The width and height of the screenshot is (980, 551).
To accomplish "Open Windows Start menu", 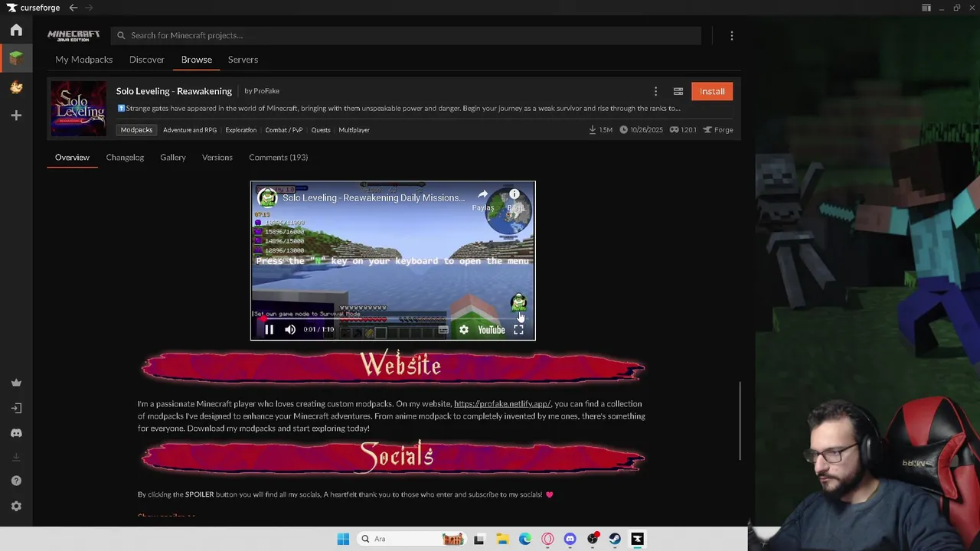I will [x=343, y=539].
